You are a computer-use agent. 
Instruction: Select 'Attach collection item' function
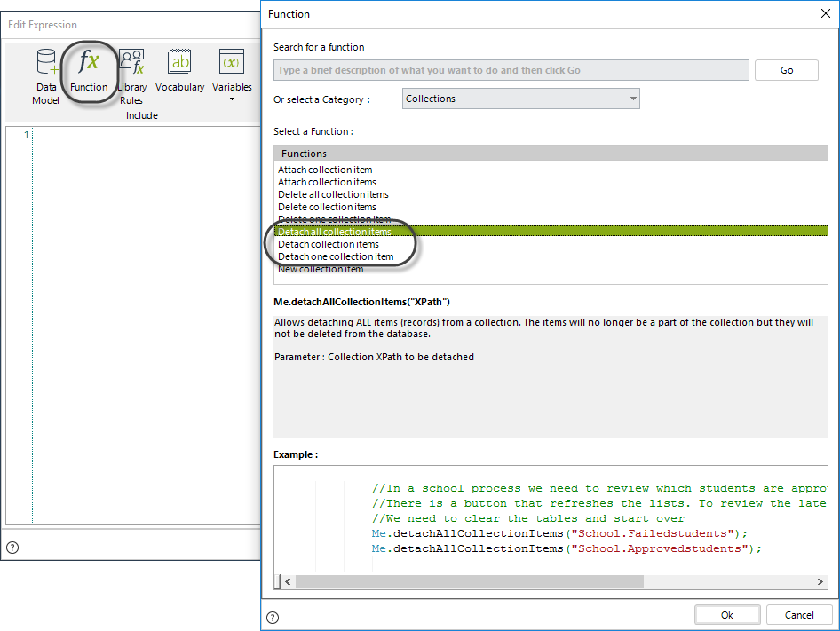tap(325, 170)
